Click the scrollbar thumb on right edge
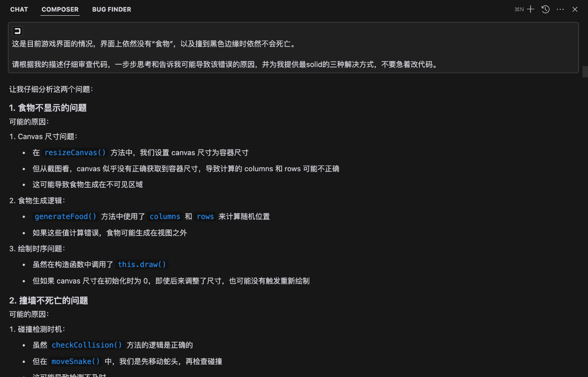Viewport: 588px width, 377px height. pyautogui.click(x=585, y=72)
